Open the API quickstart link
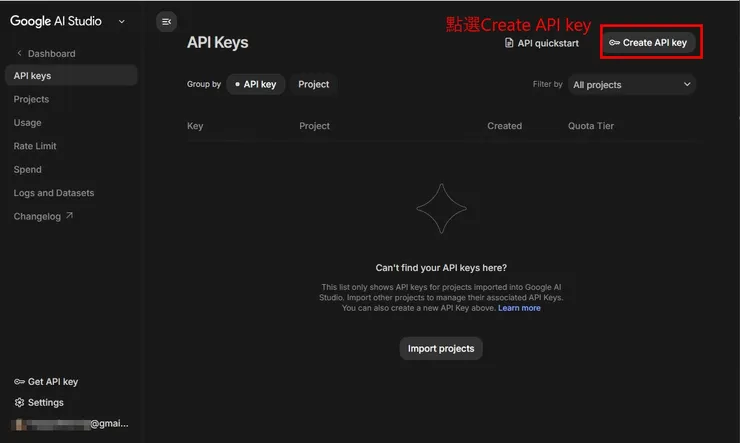The height and width of the screenshot is (443, 740). coord(542,43)
